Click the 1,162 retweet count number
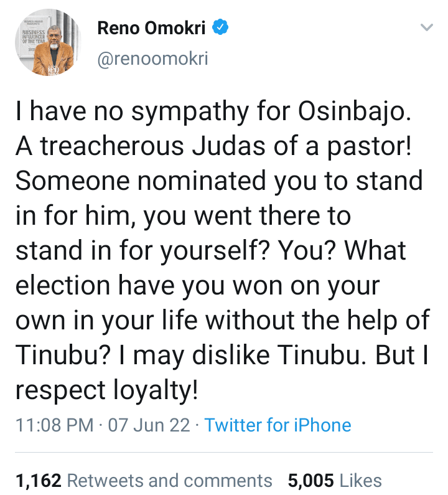The width and height of the screenshot is (448, 495). coord(39,480)
